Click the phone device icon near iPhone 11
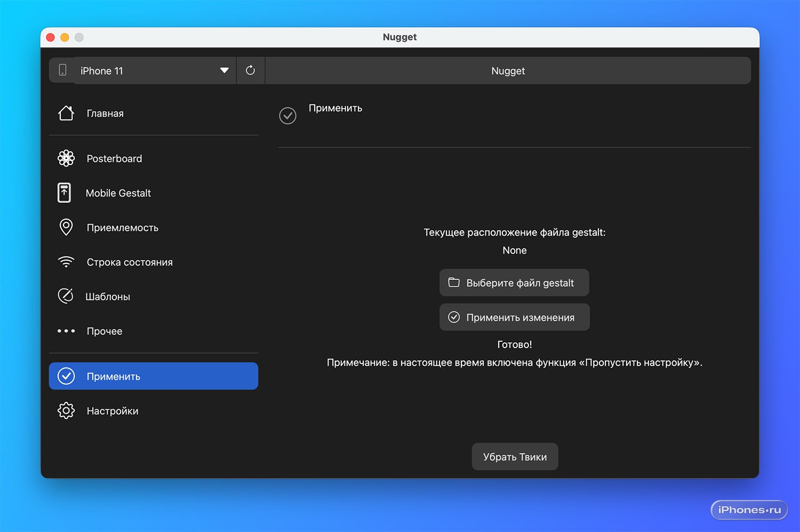 62,70
